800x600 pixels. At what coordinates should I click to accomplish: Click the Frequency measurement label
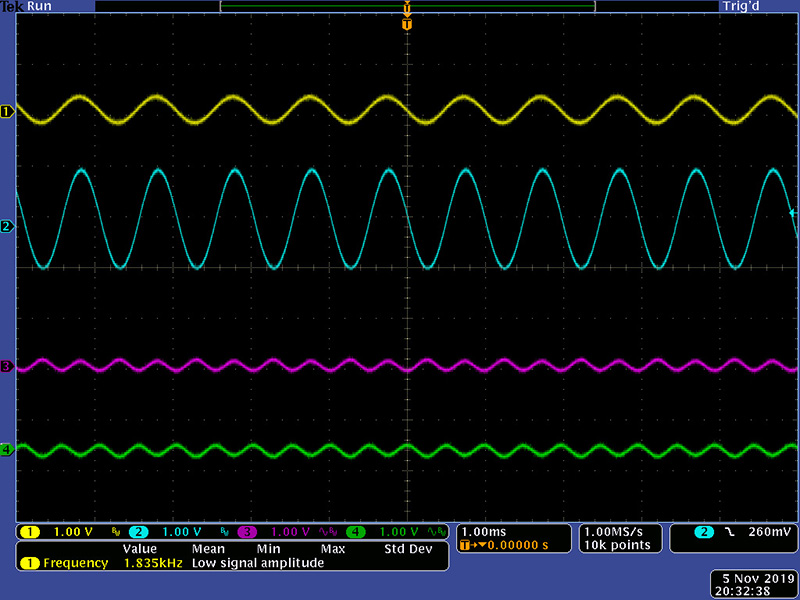(74, 563)
